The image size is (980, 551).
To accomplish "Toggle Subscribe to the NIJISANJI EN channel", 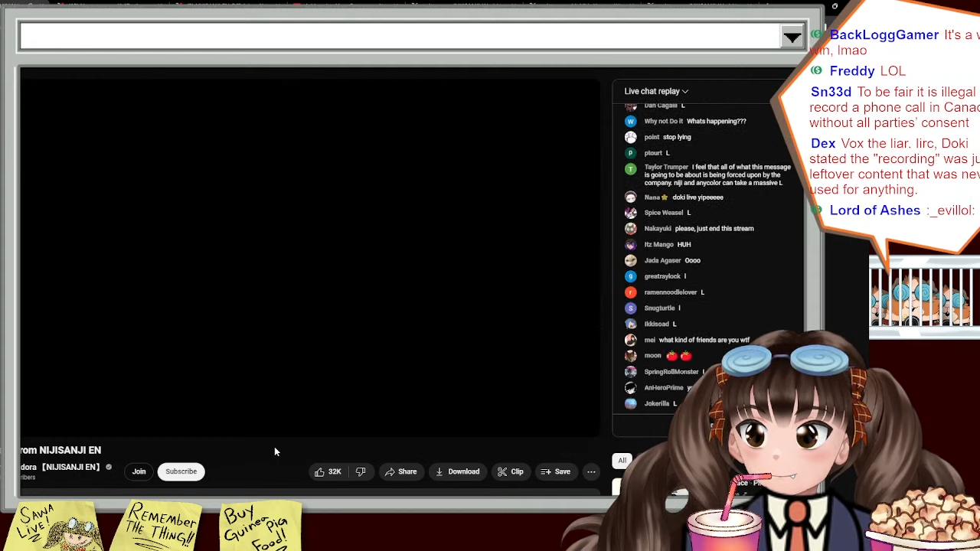I will click(x=181, y=471).
